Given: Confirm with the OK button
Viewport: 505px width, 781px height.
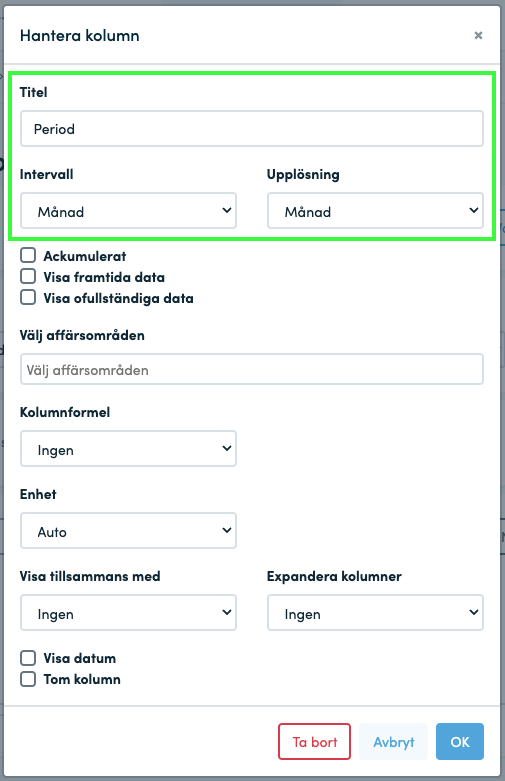Looking at the screenshot, I should 460,742.
